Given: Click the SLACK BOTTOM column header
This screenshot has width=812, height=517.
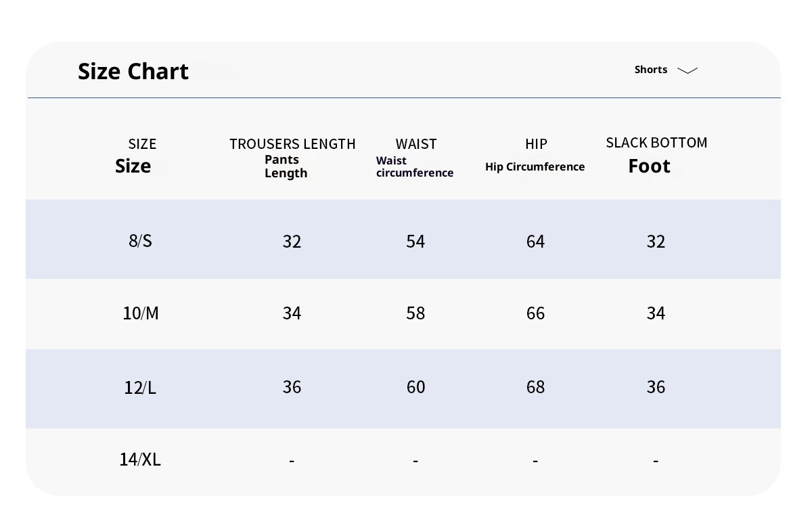Looking at the screenshot, I should 656,142.
